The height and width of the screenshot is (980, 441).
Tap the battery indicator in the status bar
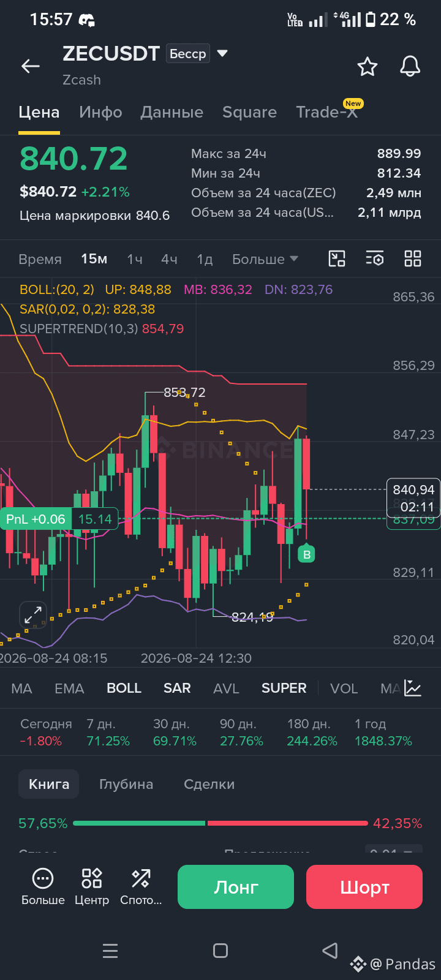click(371, 20)
